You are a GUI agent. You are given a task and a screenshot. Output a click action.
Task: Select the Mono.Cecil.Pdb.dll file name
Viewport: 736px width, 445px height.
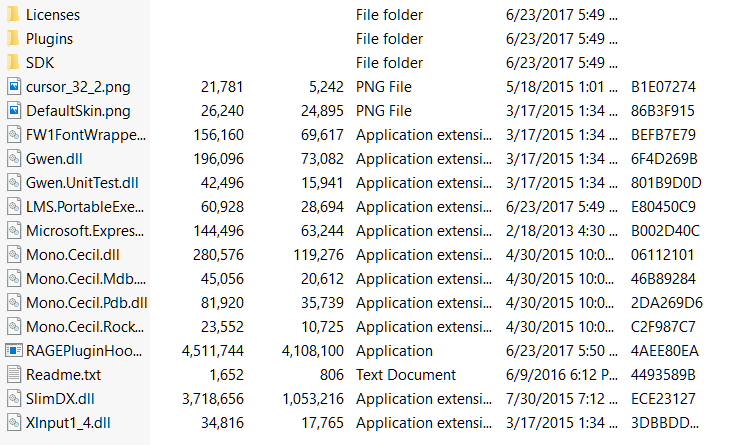click(87, 303)
